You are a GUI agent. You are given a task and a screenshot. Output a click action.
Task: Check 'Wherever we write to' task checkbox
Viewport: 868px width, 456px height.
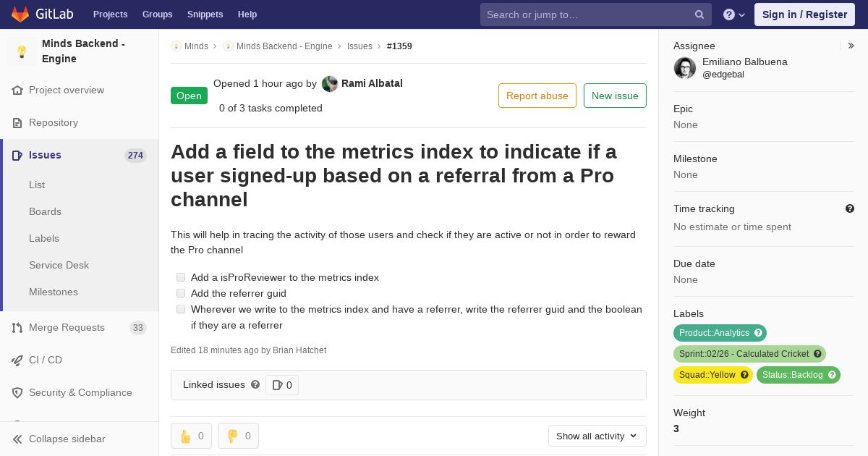tap(181, 309)
